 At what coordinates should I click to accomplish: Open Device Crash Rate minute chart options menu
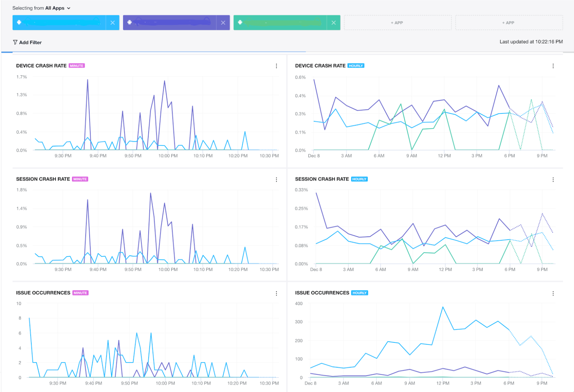(276, 66)
